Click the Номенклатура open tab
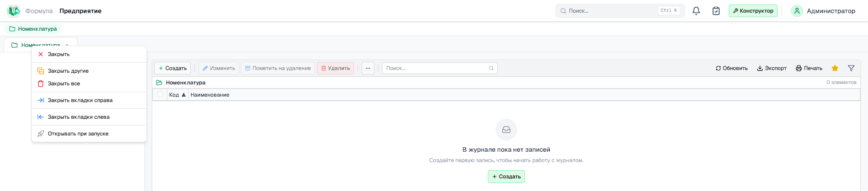Image resolution: width=868 pixels, height=191 pixels. (x=41, y=45)
